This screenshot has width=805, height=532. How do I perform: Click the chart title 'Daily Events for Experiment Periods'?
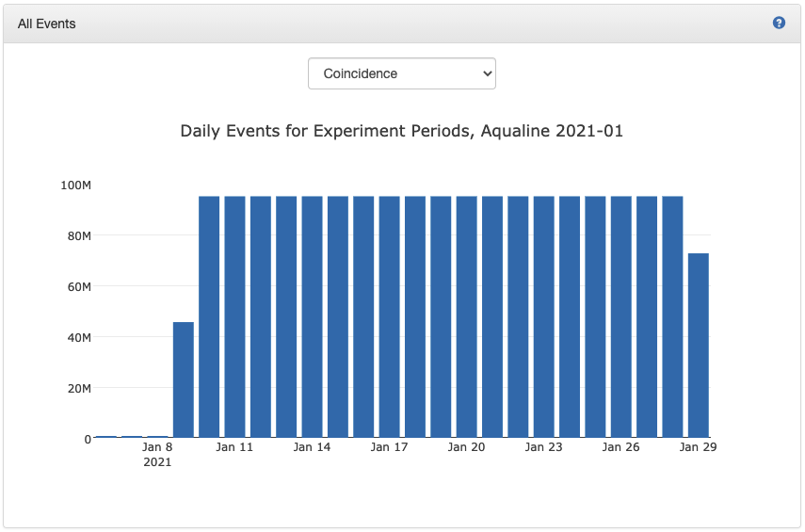point(401,131)
